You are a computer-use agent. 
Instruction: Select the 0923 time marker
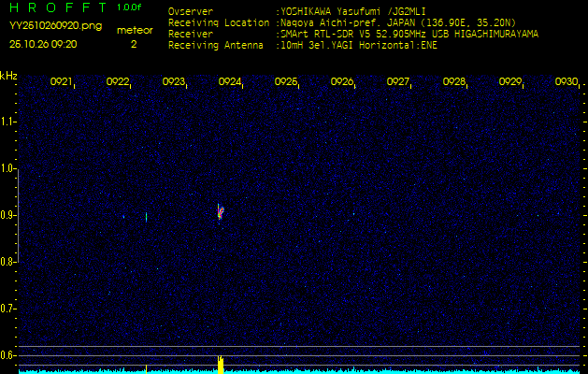coord(174,82)
